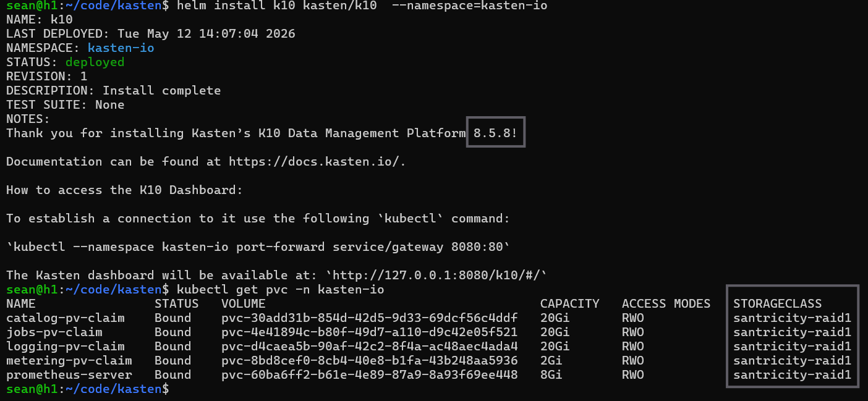Click the empty prompt at the bottom
This screenshot has height=401, width=868.
pos(87,389)
